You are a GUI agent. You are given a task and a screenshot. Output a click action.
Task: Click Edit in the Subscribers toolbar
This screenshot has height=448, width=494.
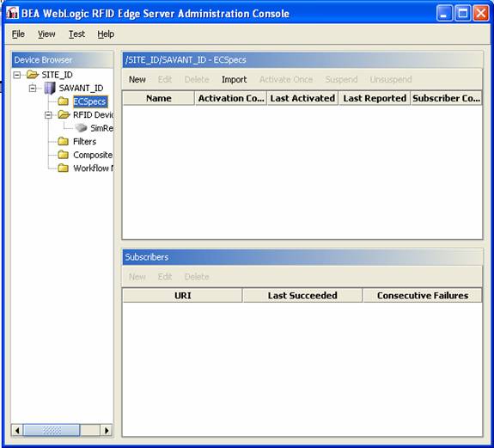coord(165,277)
